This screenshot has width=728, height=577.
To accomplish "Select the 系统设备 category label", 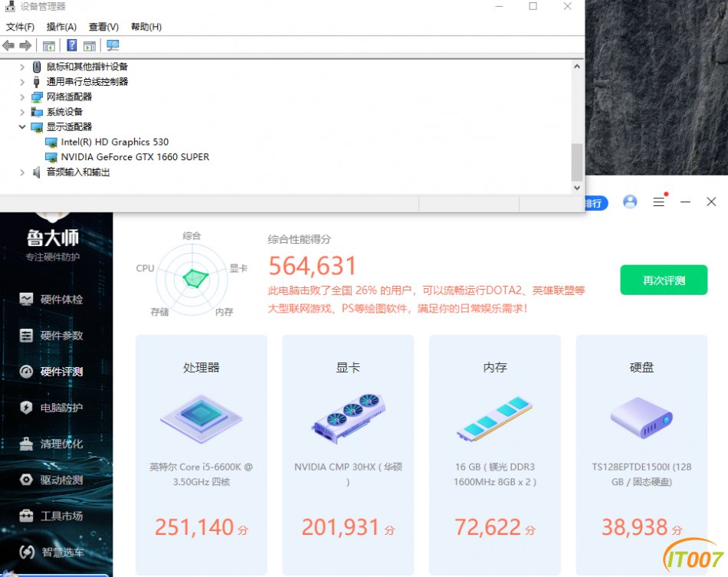I will [64, 112].
